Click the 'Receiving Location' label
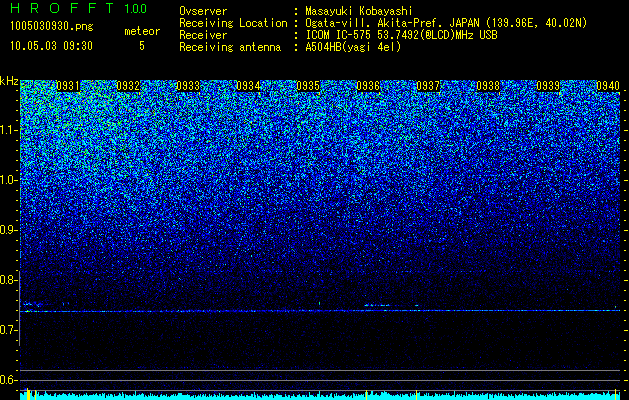This screenshot has width=629, height=400. (233, 23)
